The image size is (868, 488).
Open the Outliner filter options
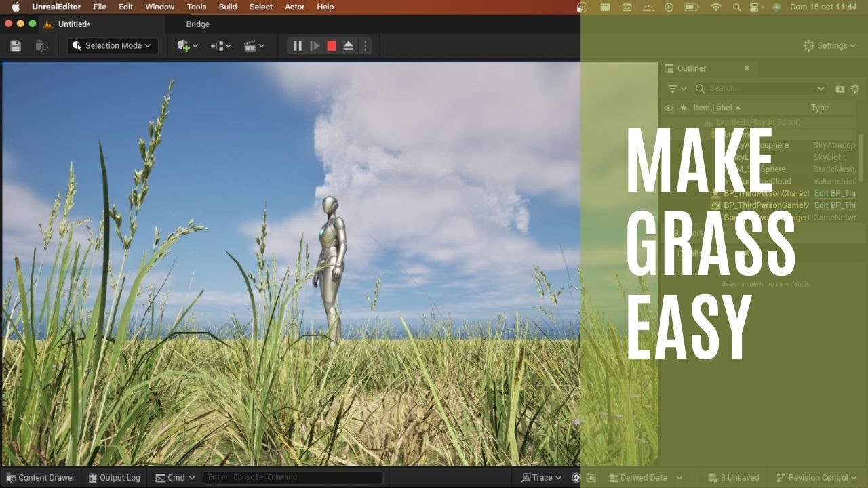[677, 89]
